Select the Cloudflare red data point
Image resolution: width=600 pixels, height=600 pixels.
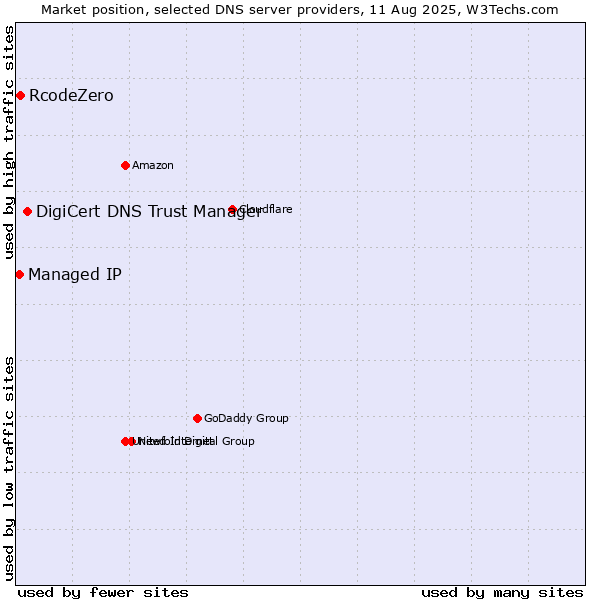232,209
